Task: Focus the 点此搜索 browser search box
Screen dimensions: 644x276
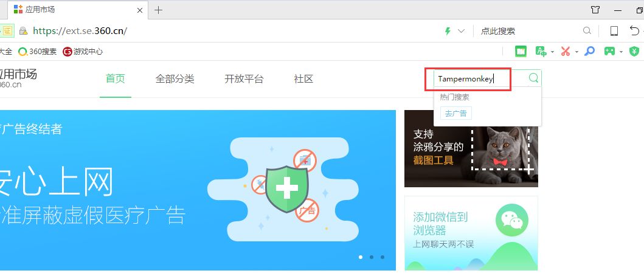Action: click(x=530, y=31)
